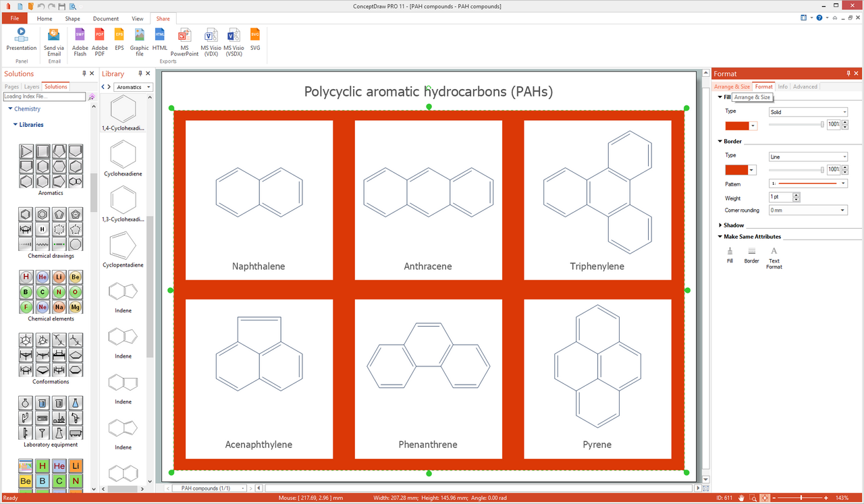864x504 pixels.
Task: Open the Layers tab in Solutions panel
Action: 31,86
